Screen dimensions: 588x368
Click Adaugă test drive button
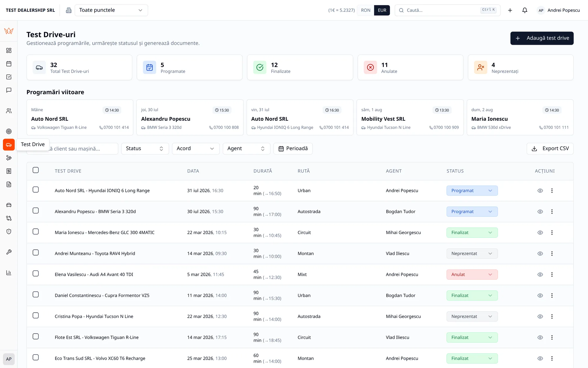pyautogui.click(x=542, y=38)
